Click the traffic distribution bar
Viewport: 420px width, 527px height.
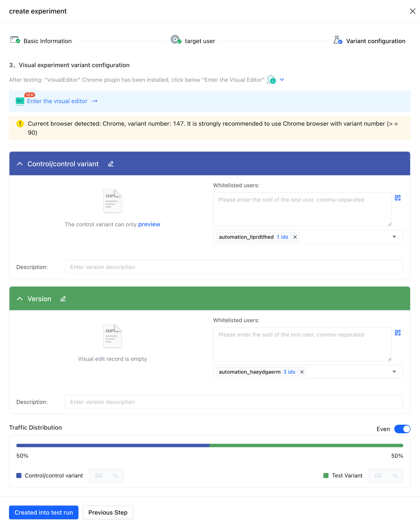pyautogui.click(x=210, y=445)
